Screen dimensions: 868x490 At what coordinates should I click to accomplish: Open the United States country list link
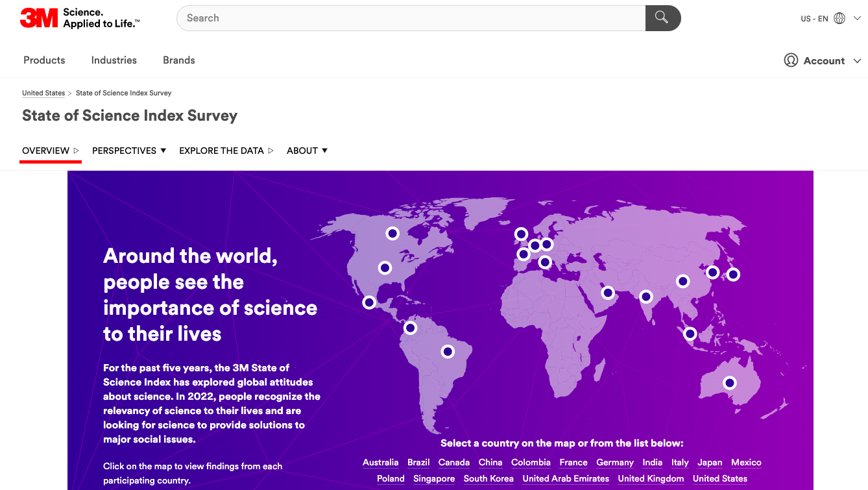click(x=720, y=479)
